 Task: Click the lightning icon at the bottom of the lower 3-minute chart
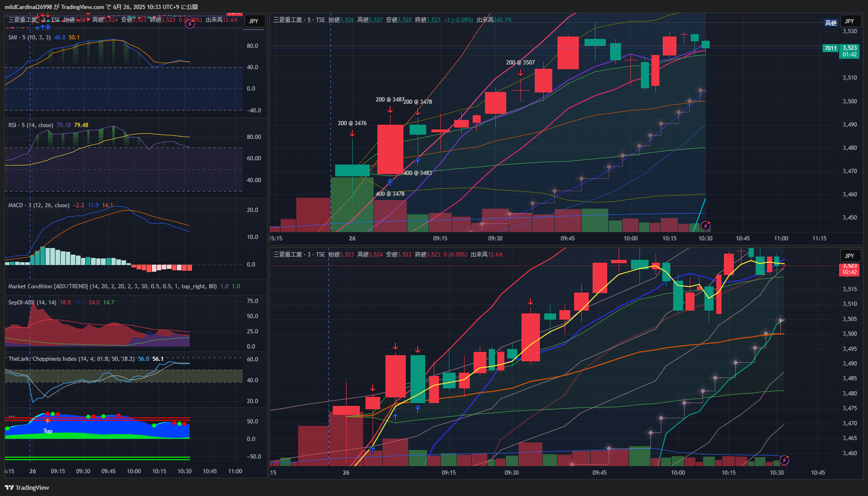coord(784,460)
